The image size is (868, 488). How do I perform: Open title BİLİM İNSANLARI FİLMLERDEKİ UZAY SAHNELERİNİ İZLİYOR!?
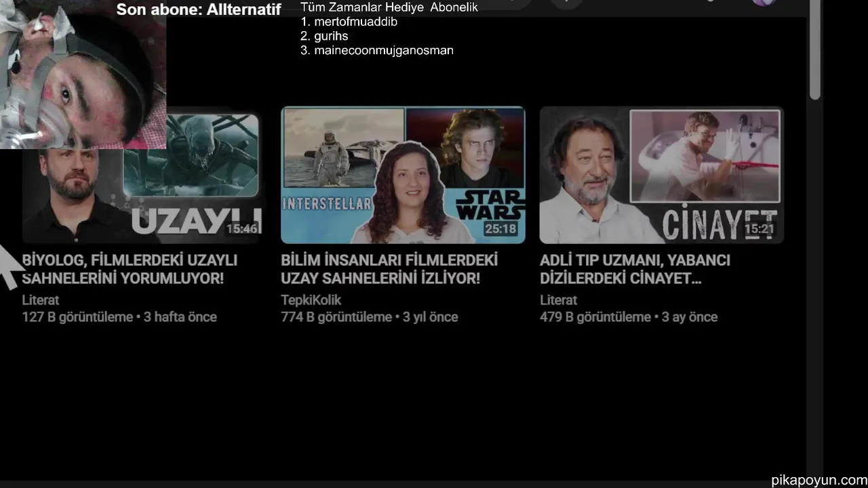click(389, 269)
